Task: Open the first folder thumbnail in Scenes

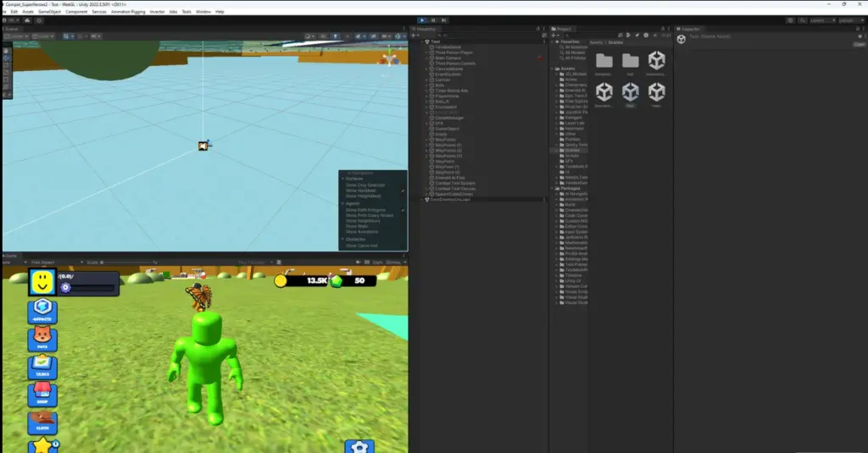Action: point(604,60)
